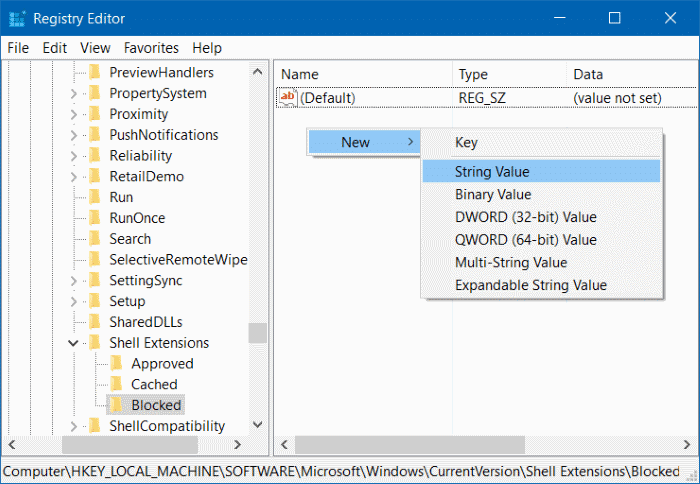Viewport: 700px width, 484px height.
Task: Click values pane scroll right arrow
Action: (x=687, y=445)
